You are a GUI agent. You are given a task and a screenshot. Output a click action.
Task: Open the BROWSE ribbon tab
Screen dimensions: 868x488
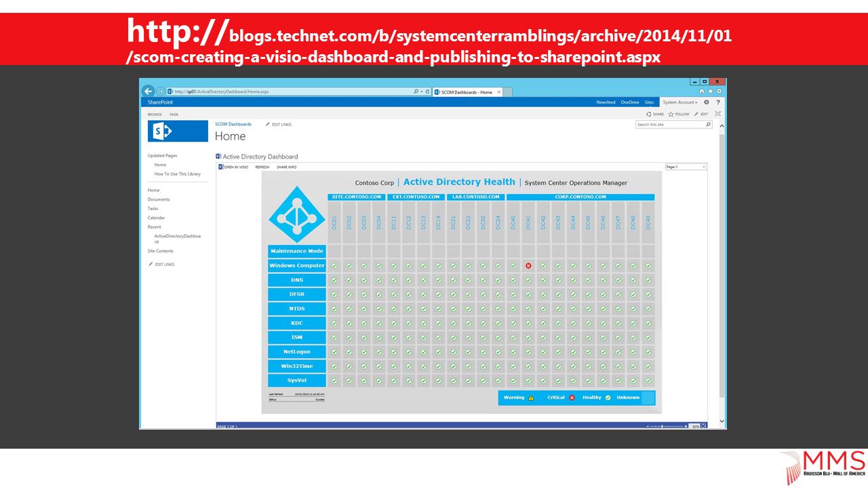click(x=155, y=115)
